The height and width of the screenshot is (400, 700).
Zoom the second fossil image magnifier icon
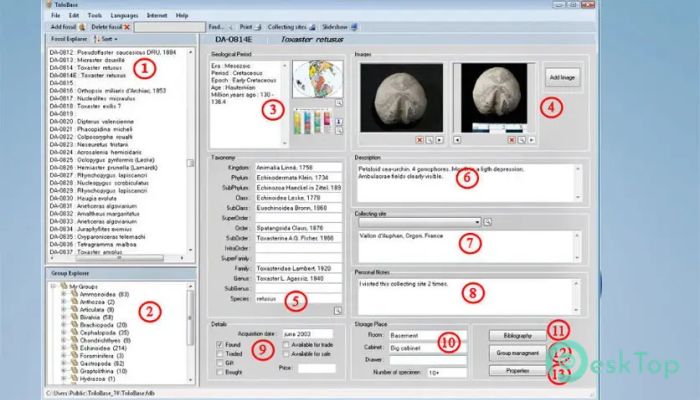[x=521, y=140]
